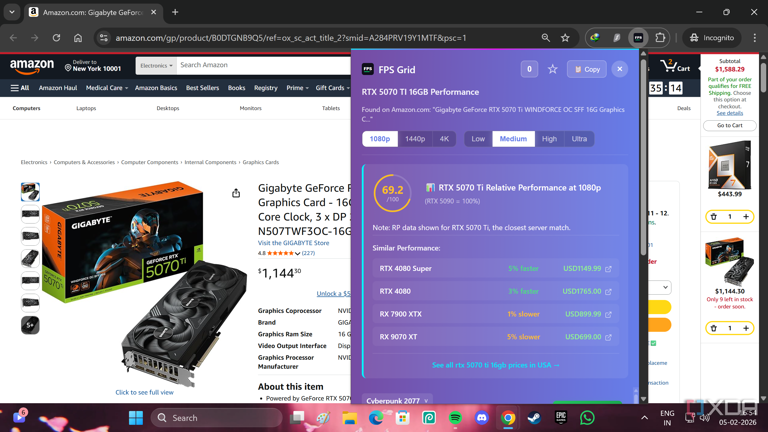Go to browser home page icon
The image size is (768, 432).
coord(78,38)
